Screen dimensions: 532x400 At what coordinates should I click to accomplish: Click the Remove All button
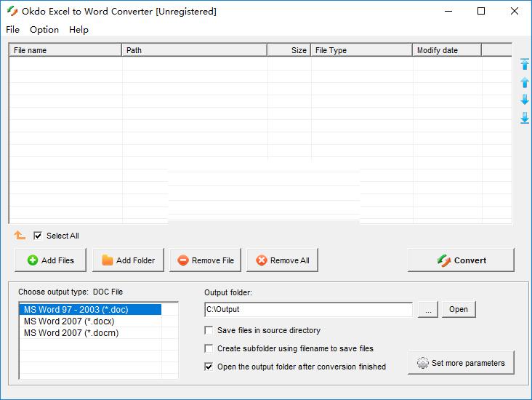coord(282,260)
